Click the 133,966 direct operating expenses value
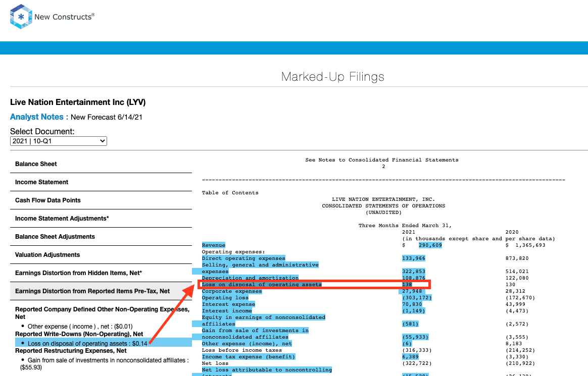 pyautogui.click(x=414, y=258)
